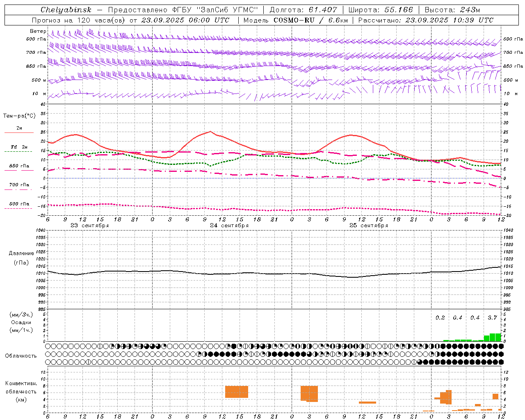Screen dimensions: 525x420
Task: Click the 'Ветер' wind panel label
Action: coord(38,31)
